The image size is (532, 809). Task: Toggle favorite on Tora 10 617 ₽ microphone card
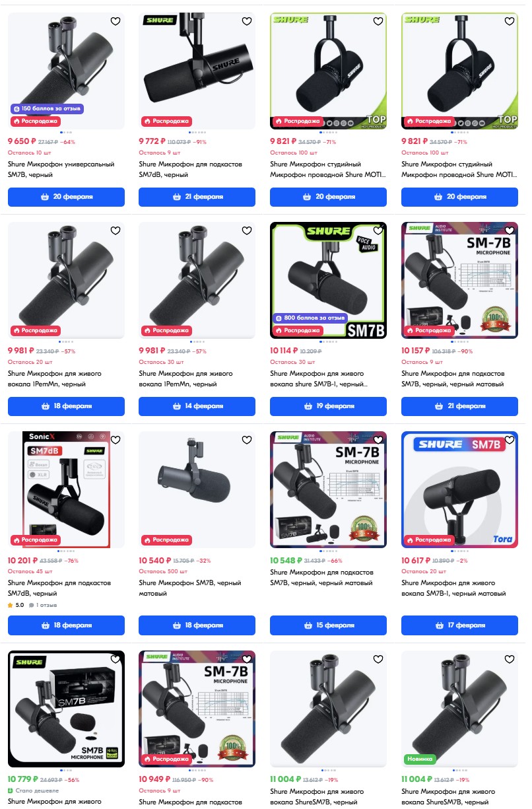point(510,440)
